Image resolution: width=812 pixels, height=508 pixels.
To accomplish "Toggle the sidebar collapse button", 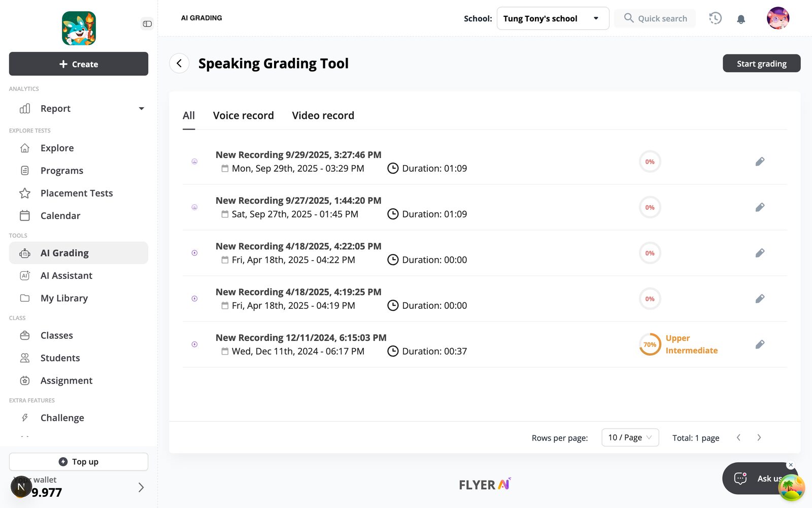I will click(147, 24).
